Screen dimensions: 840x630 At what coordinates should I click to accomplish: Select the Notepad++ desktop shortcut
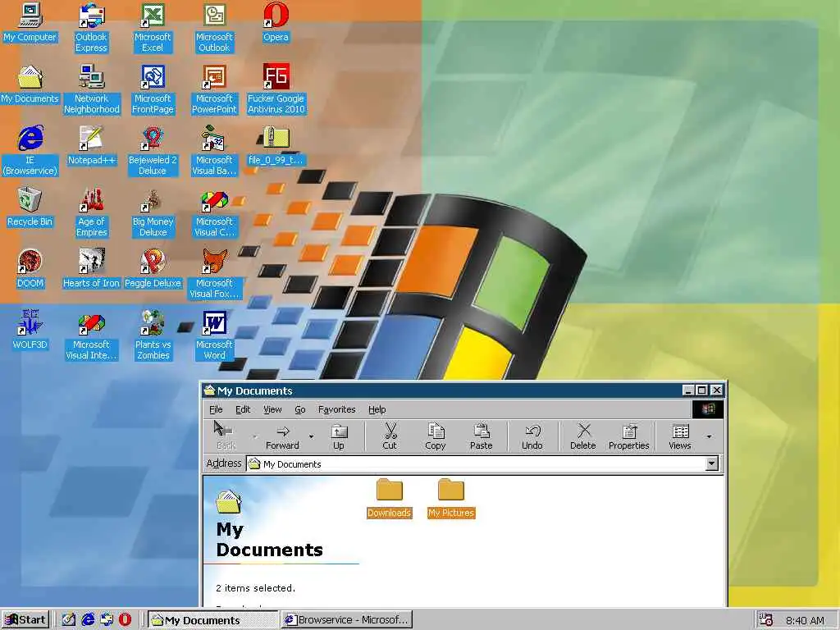click(x=92, y=146)
